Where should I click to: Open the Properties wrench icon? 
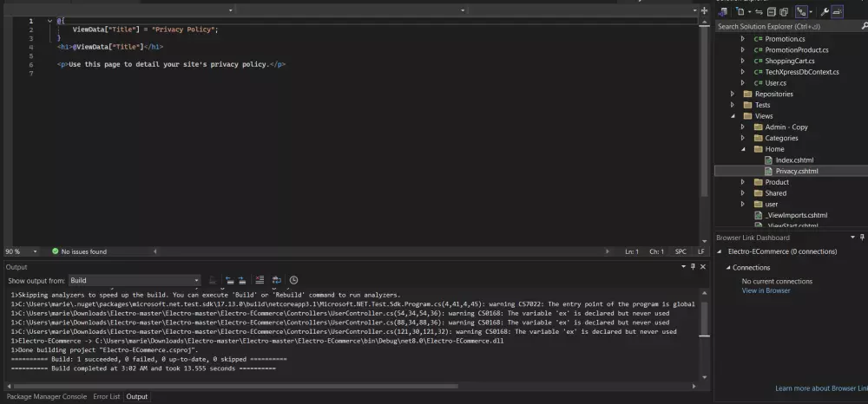point(825,11)
